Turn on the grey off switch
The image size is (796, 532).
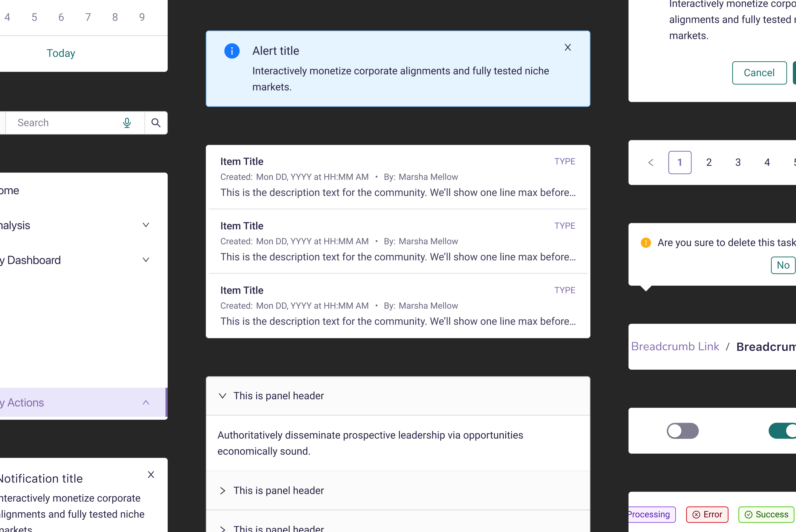[682, 431]
